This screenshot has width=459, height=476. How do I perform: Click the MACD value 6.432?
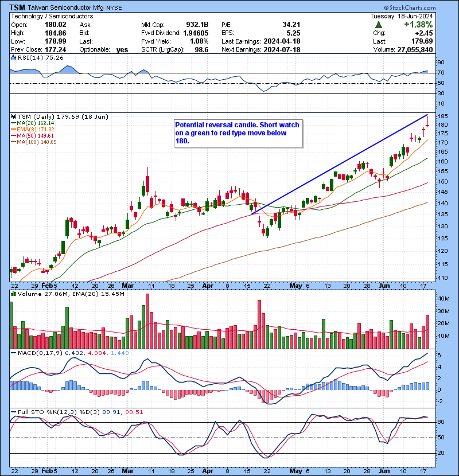74,353
